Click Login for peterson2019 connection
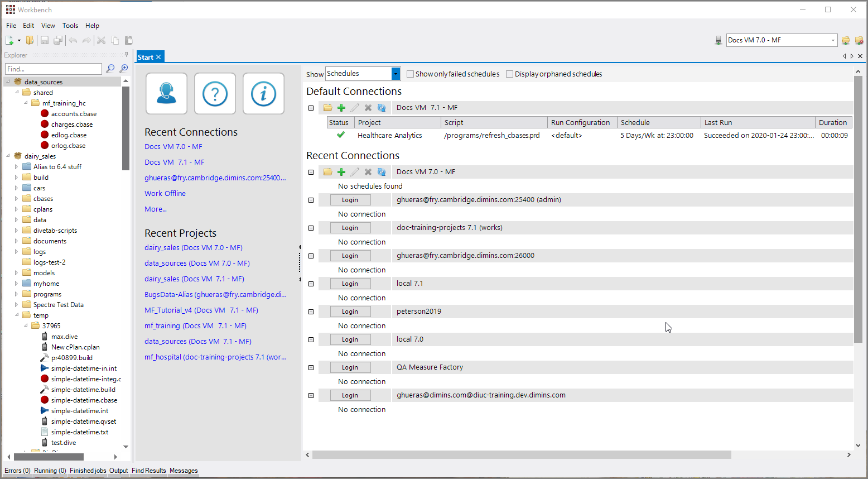 350,311
